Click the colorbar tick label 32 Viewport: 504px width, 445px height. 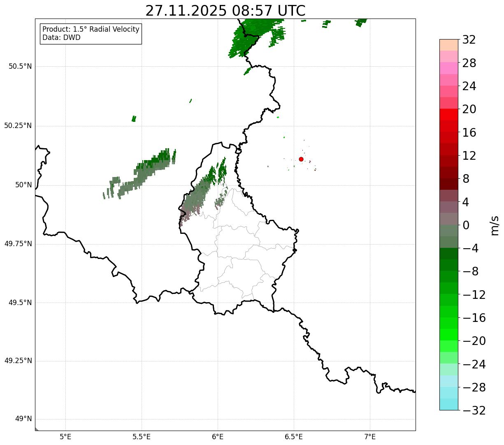click(469, 40)
